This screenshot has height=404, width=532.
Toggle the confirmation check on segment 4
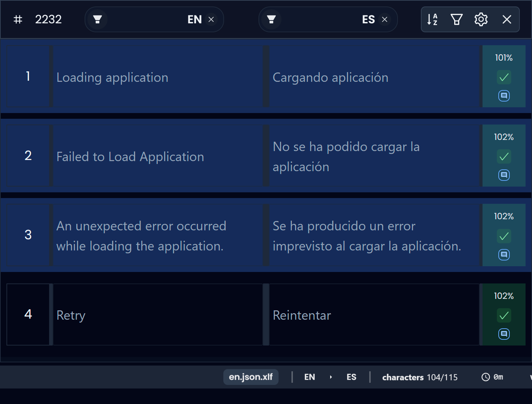504,316
